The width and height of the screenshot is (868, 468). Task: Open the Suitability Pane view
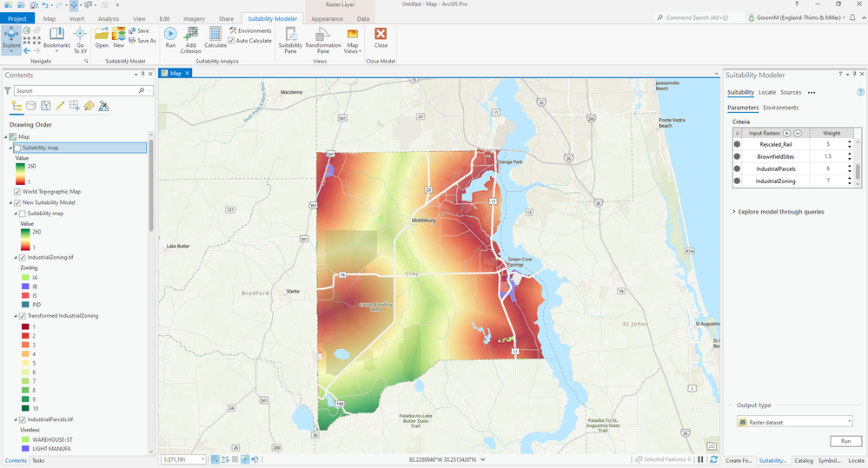tap(290, 36)
